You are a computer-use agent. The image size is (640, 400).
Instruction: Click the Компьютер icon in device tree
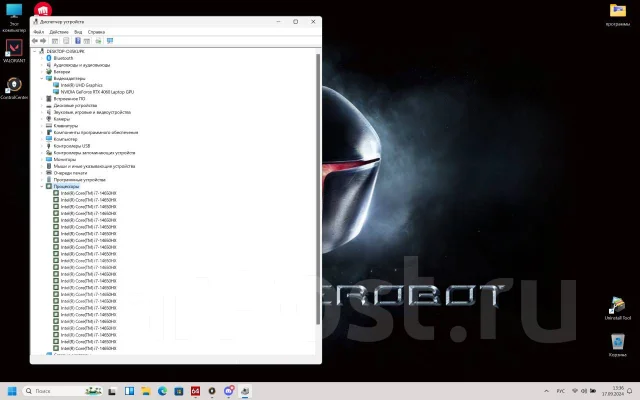click(49, 139)
